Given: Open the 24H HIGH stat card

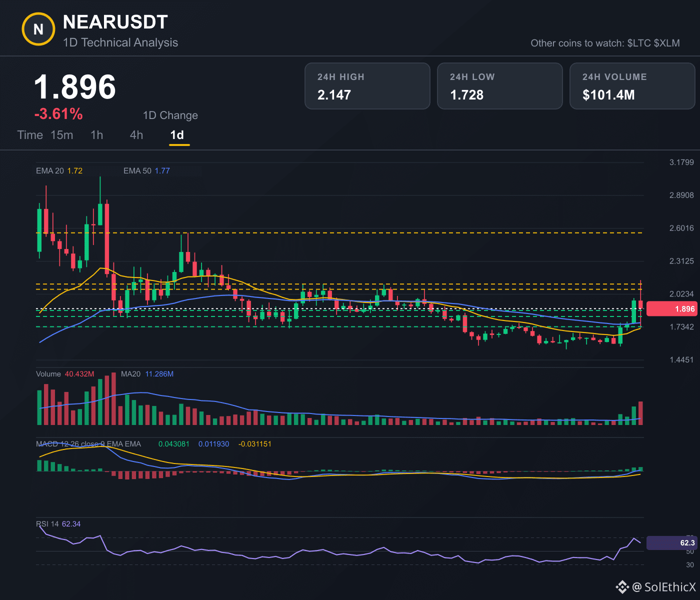Looking at the screenshot, I should coord(367,86).
